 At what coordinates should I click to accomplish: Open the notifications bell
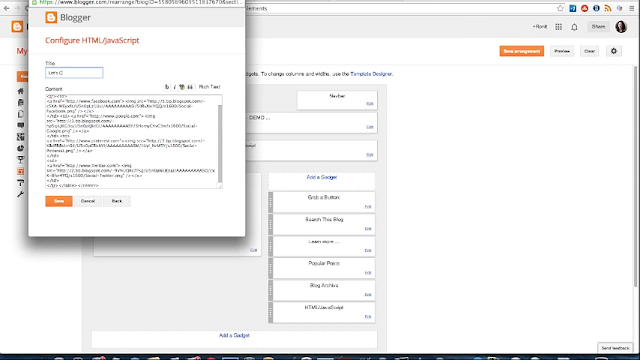[x=574, y=27]
